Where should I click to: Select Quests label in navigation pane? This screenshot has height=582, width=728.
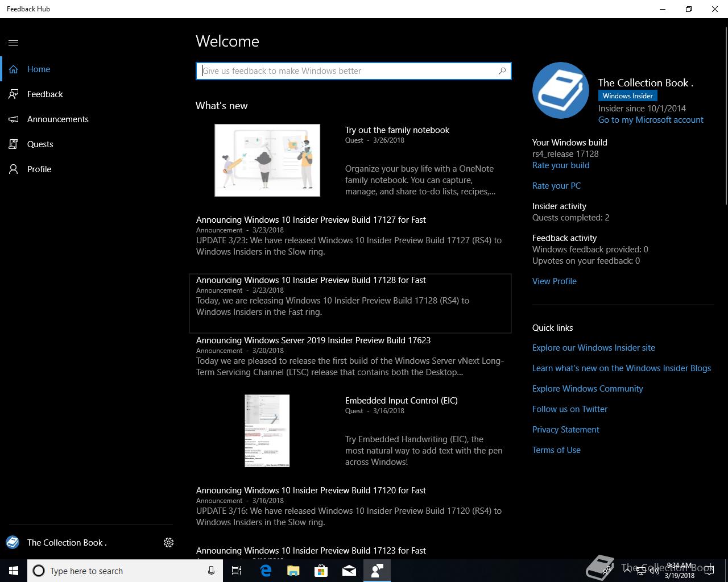[x=40, y=144]
